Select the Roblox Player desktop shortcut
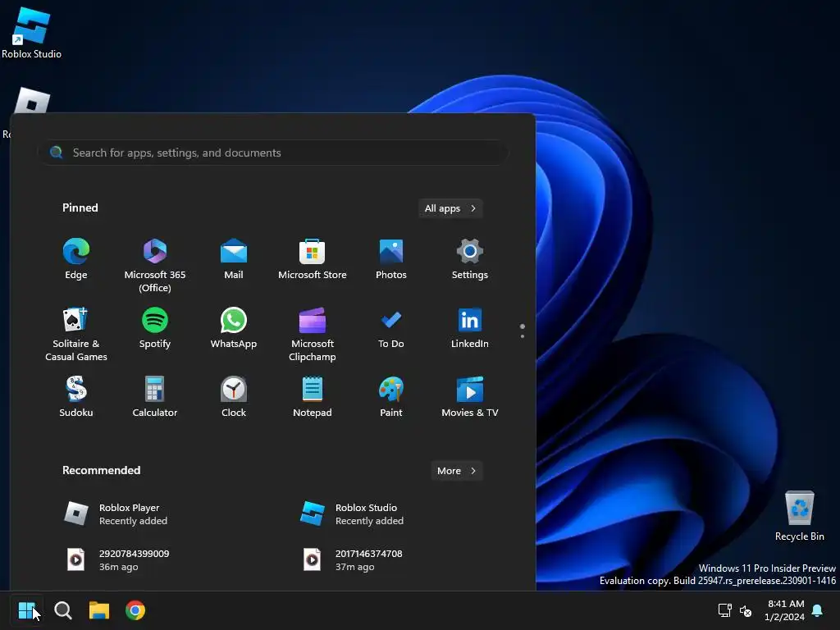 pos(31,101)
